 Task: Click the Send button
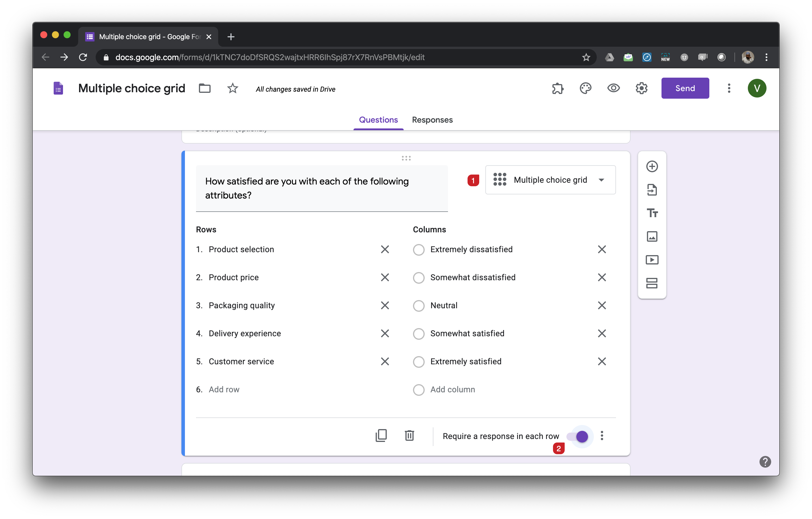pos(685,88)
